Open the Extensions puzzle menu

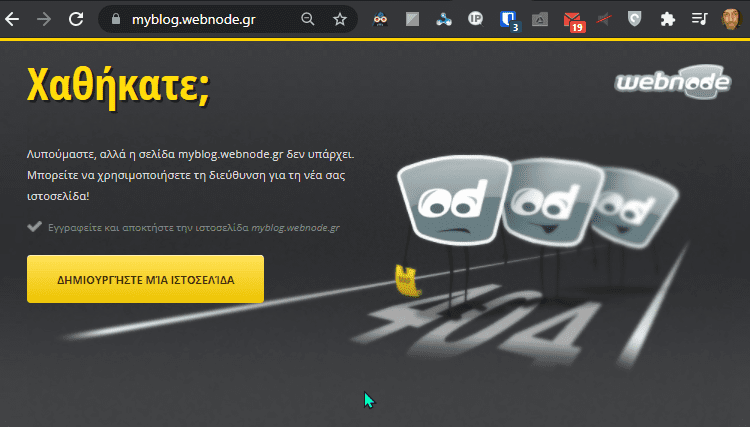click(x=667, y=19)
